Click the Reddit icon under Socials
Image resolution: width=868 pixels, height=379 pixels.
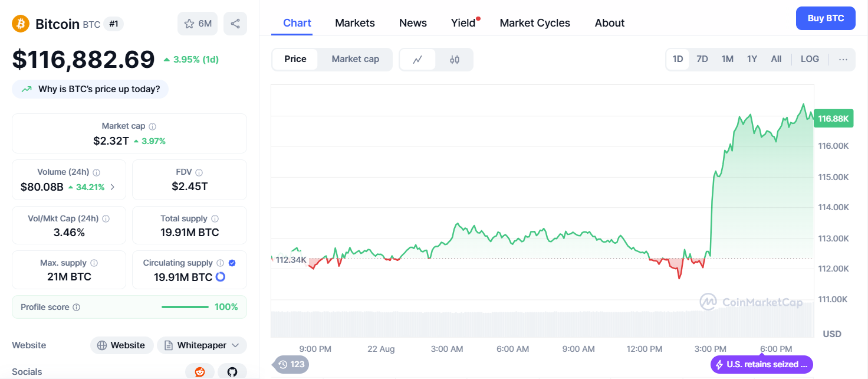[200, 371]
